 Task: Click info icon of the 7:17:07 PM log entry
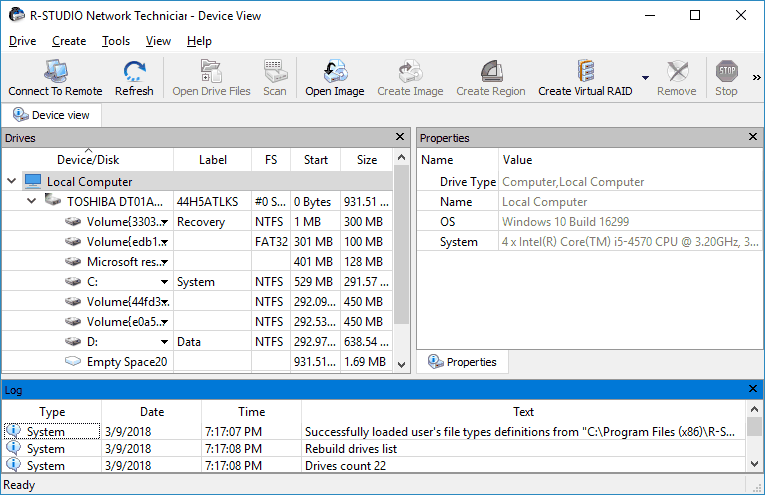click(13, 431)
